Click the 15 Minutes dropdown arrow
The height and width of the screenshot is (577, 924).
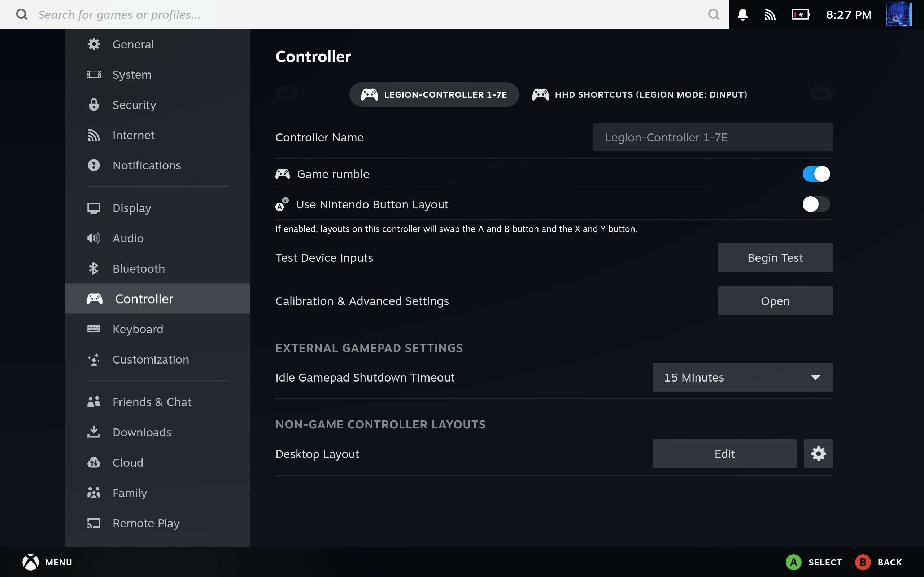click(815, 377)
